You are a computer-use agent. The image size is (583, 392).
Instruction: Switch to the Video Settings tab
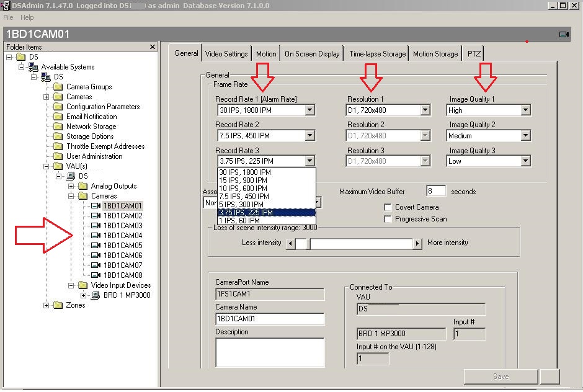coord(226,53)
